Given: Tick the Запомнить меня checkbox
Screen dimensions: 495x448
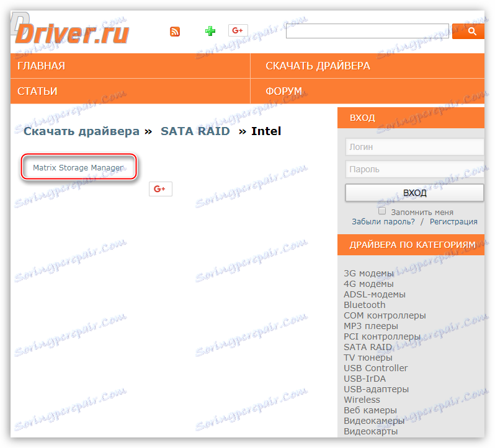Looking at the screenshot, I should (x=382, y=211).
